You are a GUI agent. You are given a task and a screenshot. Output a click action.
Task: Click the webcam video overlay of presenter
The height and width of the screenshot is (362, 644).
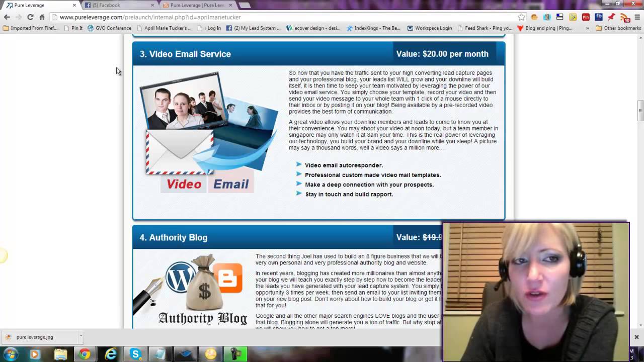(536, 292)
